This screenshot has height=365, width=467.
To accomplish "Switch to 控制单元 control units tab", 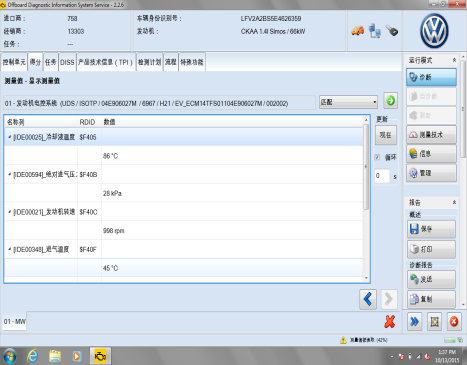I will point(14,62).
